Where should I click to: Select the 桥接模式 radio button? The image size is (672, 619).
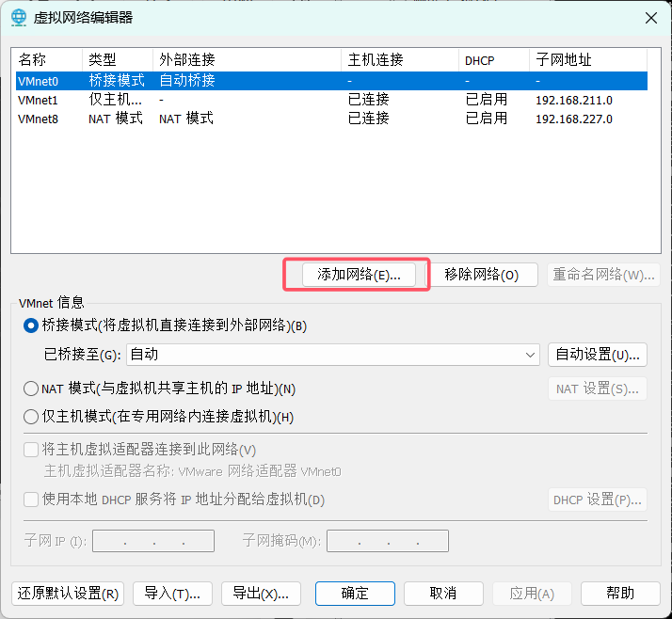click(x=31, y=325)
